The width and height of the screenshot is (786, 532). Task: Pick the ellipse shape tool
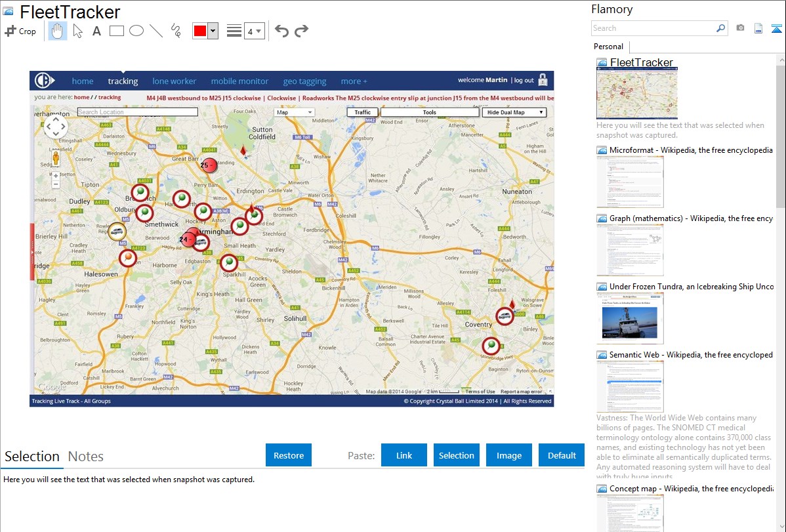[x=136, y=31]
